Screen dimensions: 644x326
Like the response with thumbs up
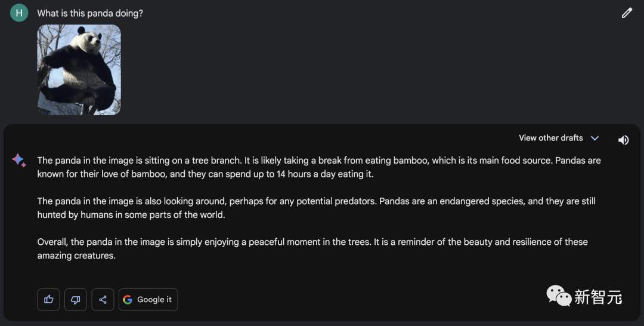click(x=49, y=300)
